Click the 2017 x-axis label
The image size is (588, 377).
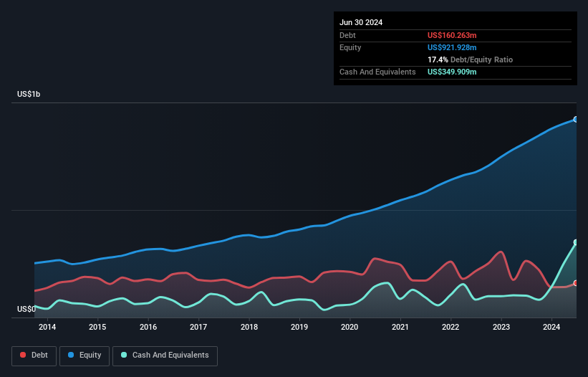point(198,327)
